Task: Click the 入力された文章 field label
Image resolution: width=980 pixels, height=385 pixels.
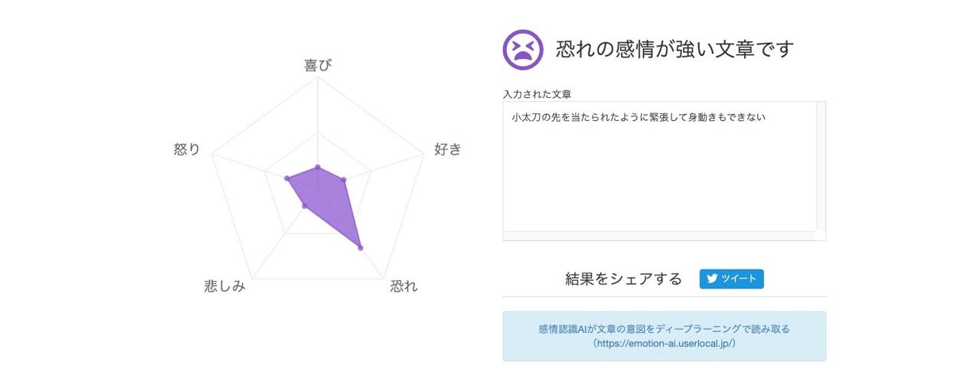Action: click(x=537, y=94)
